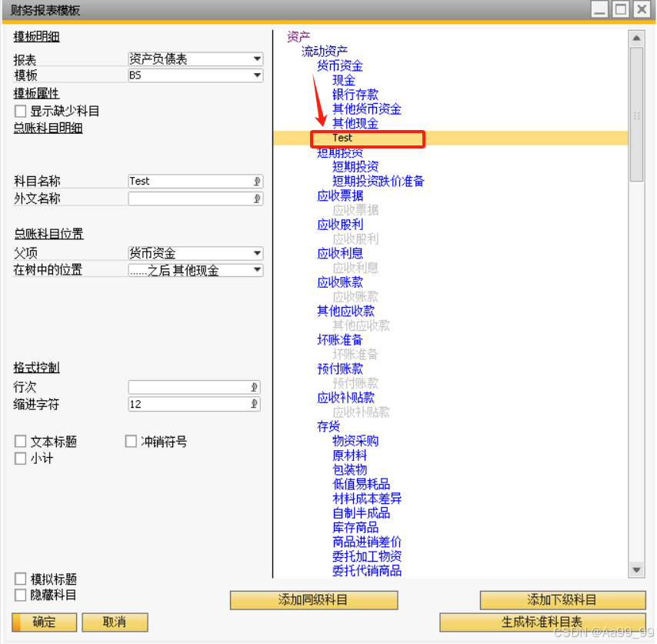
Task: Select blue 应收票据 parent node
Action: (x=340, y=195)
